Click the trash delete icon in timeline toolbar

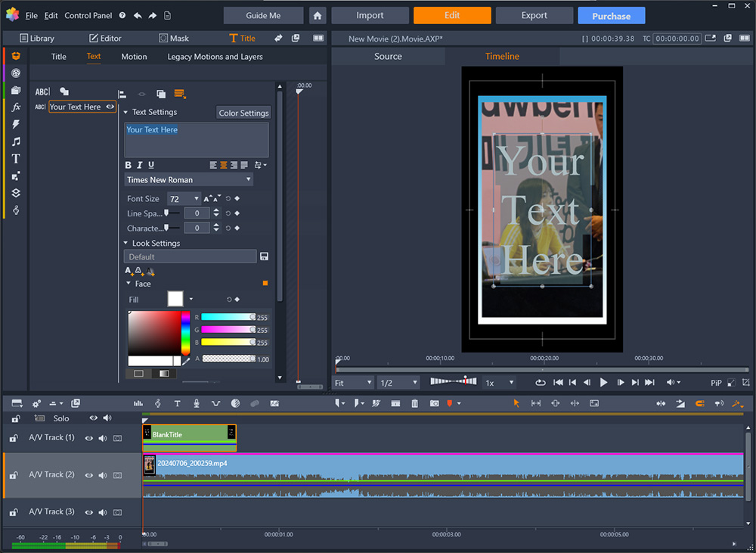[x=414, y=404]
